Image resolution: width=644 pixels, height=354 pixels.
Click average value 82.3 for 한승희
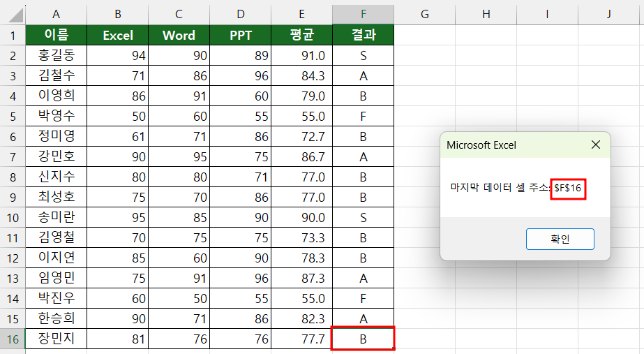[301, 318]
